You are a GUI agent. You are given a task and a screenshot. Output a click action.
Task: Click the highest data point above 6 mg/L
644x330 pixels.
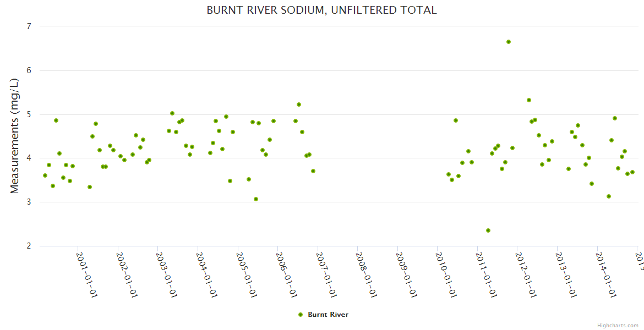click(509, 42)
